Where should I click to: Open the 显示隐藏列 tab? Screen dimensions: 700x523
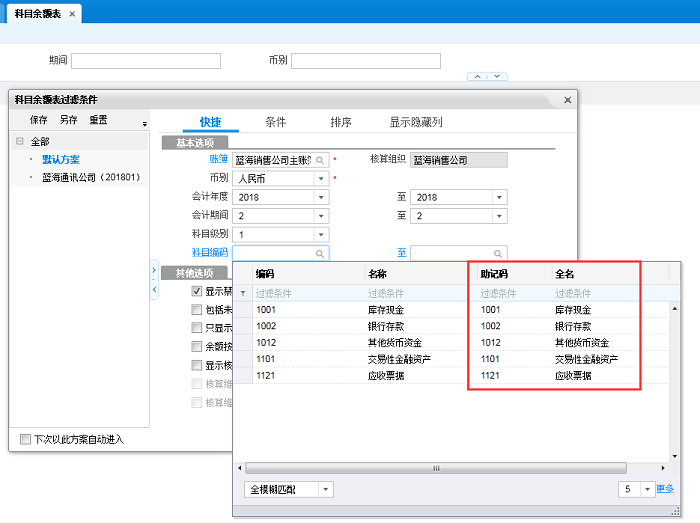pyautogui.click(x=415, y=122)
